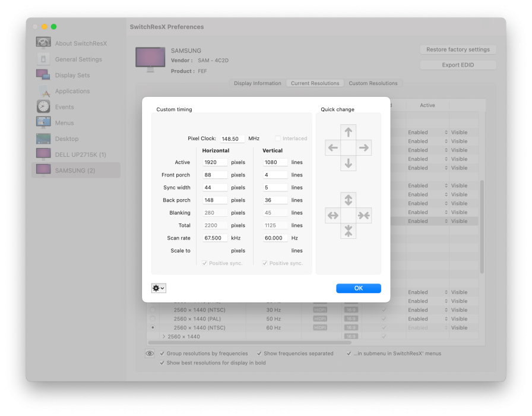Click the horizontal shrink arrows in Quick change
Image resolution: width=532 pixels, height=416 pixels.
click(x=364, y=215)
